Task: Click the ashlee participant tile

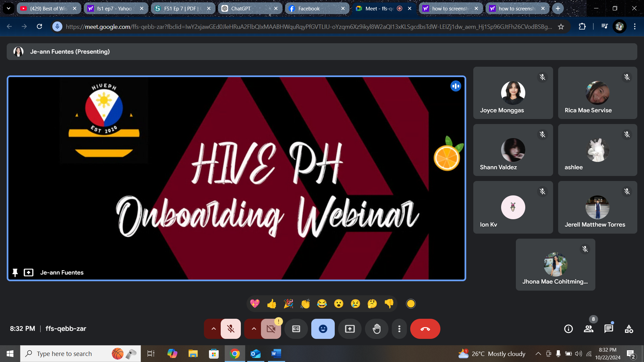Action: 597,150
